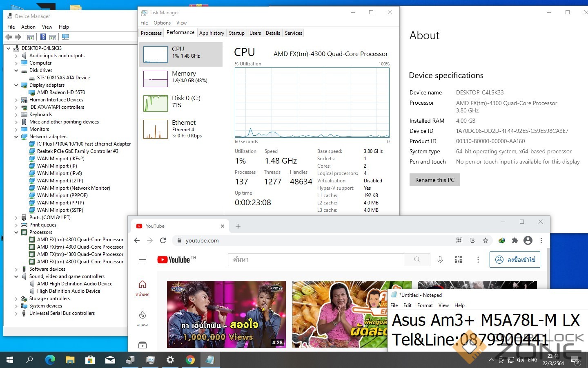Open the YouTube apps grid icon
The width and height of the screenshot is (588, 368).
459,260
